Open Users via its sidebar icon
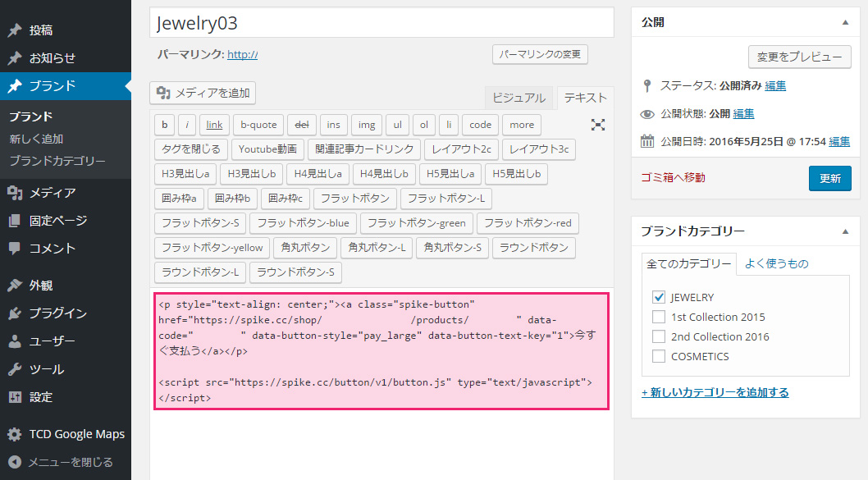 tap(15, 341)
